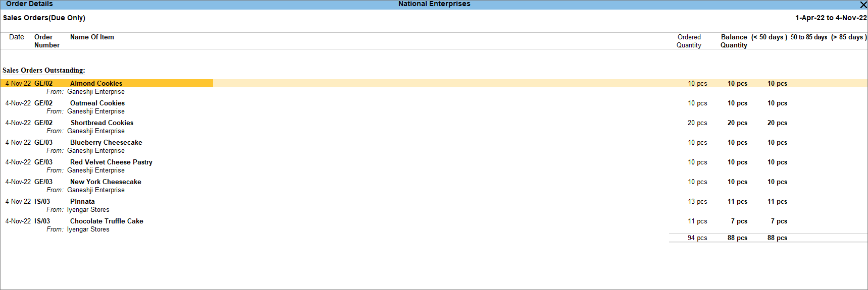Click the 50 to 85 days column header
Image resolution: width=868 pixels, height=290 pixels.
[809, 37]
